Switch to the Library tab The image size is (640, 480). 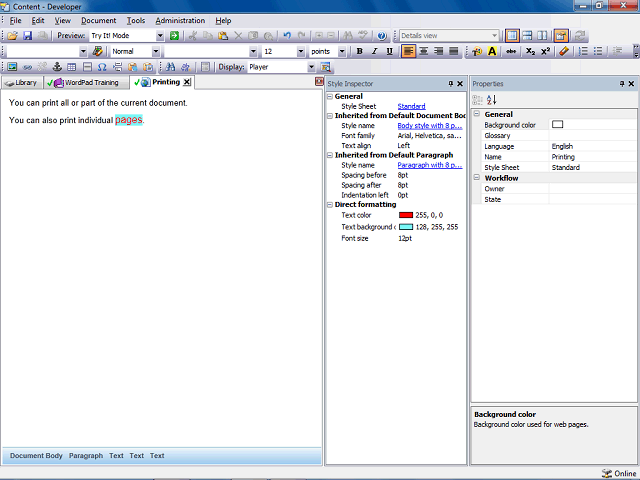(x=22, y=83)
